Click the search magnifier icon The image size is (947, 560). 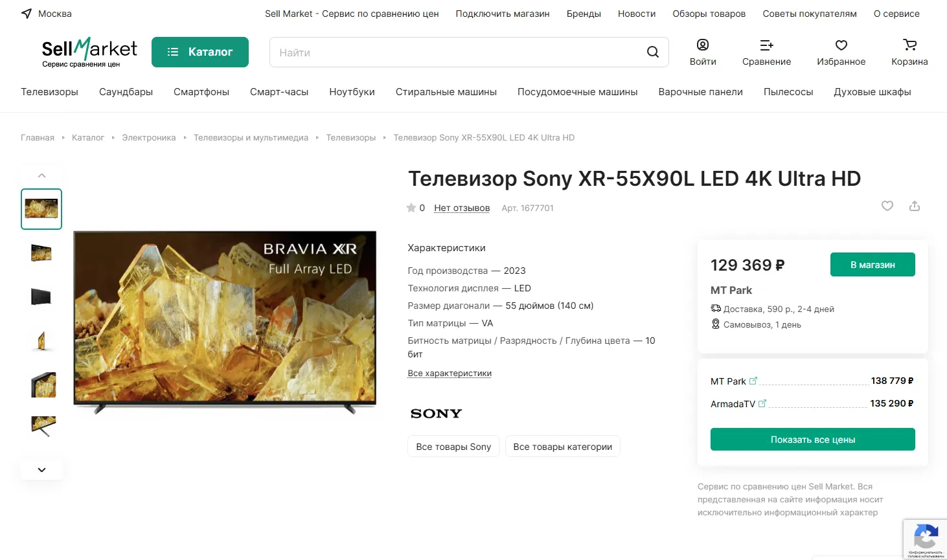click(652, 52)
